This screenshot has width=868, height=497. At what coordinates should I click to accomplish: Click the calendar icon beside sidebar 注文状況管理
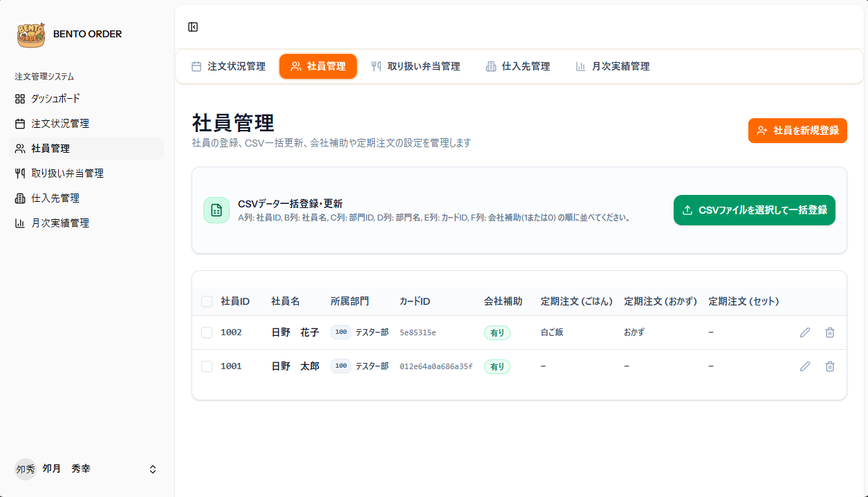[20, 124]
